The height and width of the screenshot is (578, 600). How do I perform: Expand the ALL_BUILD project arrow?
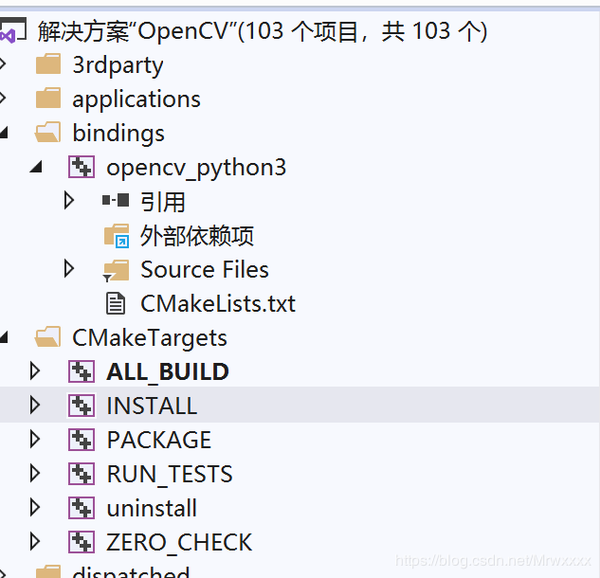pos(35,371)
